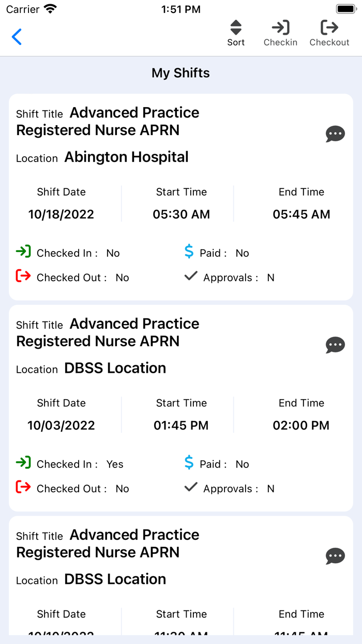Open the DBSS Location shift dated 10/03/2022
The width and height of the screenshot is (362, 644).
(x=181, y=408)
